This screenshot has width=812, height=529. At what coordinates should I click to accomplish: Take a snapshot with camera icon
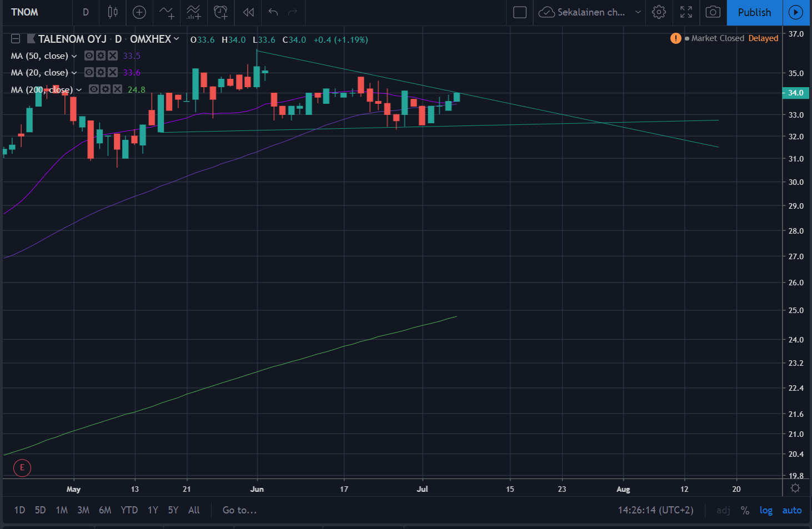point(713,12)
